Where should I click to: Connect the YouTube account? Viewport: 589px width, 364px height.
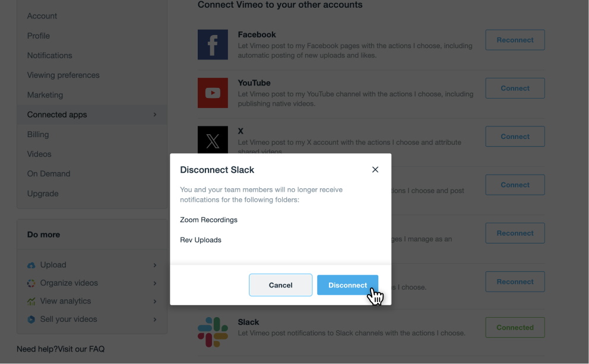tap(515, 88)
